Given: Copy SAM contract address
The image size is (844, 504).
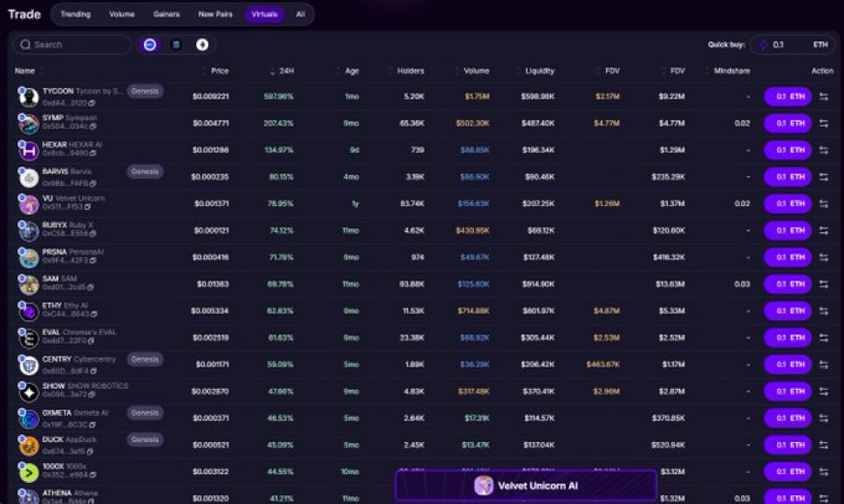Looking at the screenshot, I should [91, 288].
